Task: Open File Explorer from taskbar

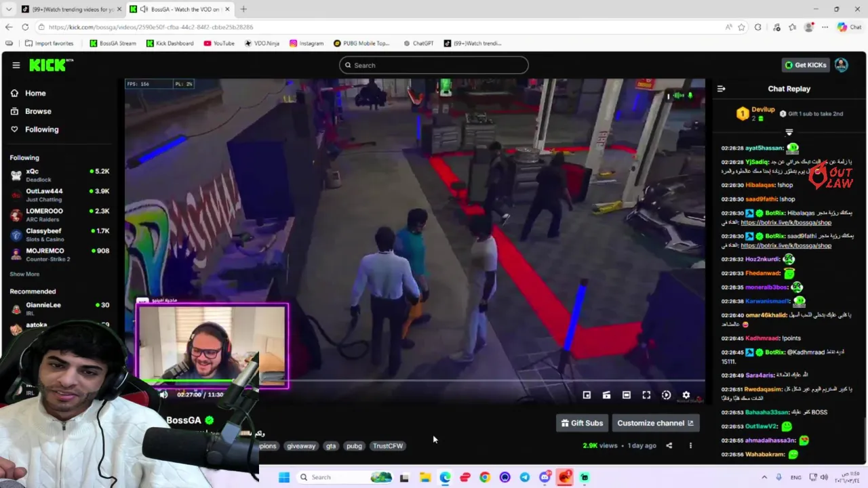Action: click(x=425, y=477)
